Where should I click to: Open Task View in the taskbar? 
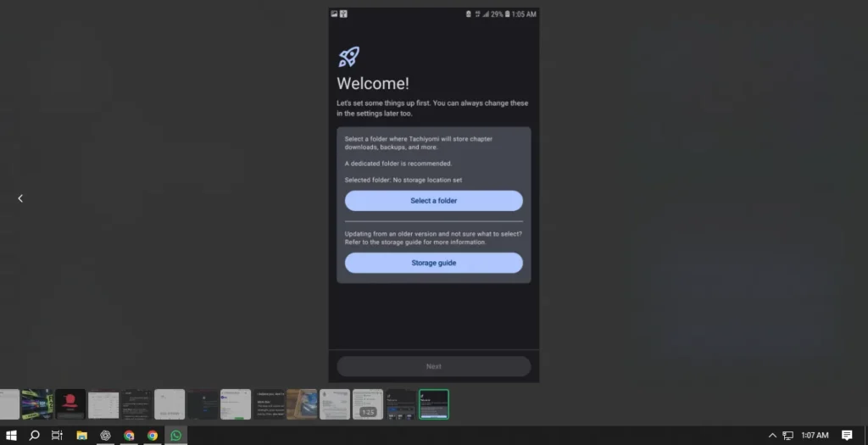coord(57,436)
